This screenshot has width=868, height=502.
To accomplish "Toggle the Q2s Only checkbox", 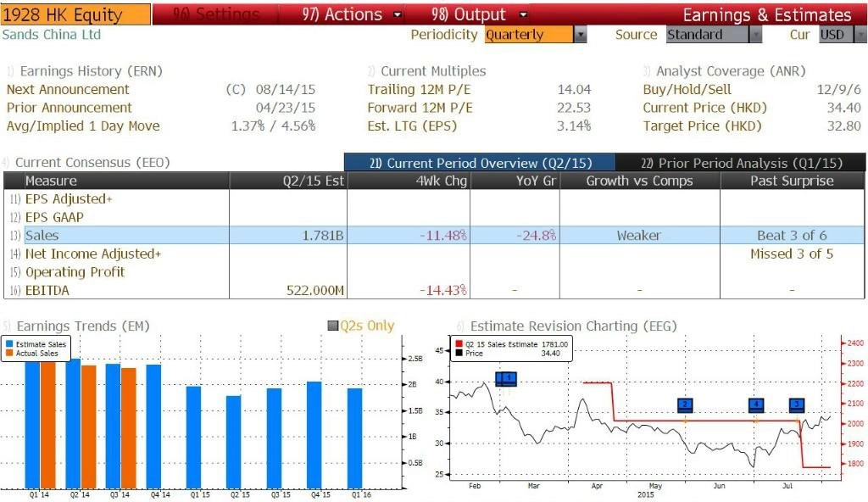I will pos(333,326).
